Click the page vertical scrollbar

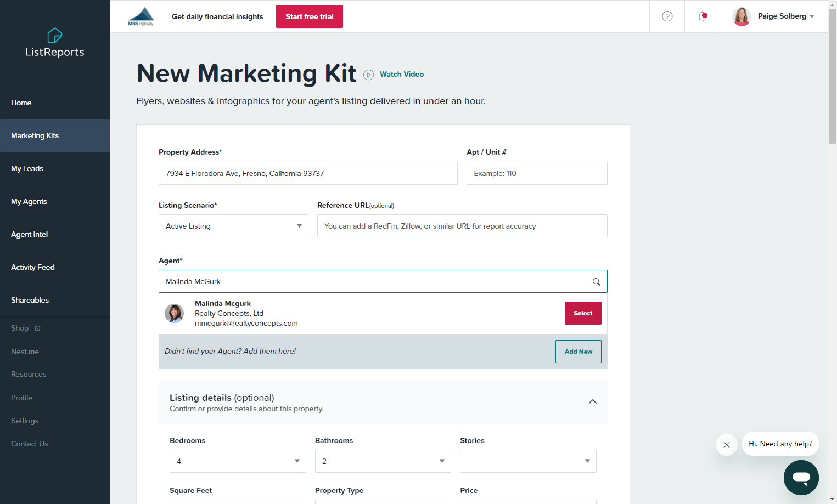pos(832,77)
